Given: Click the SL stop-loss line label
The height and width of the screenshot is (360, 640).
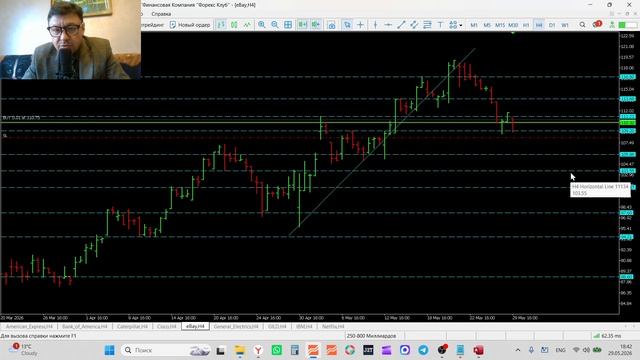Looking at the screenshot, I should [x=5, y=136].
